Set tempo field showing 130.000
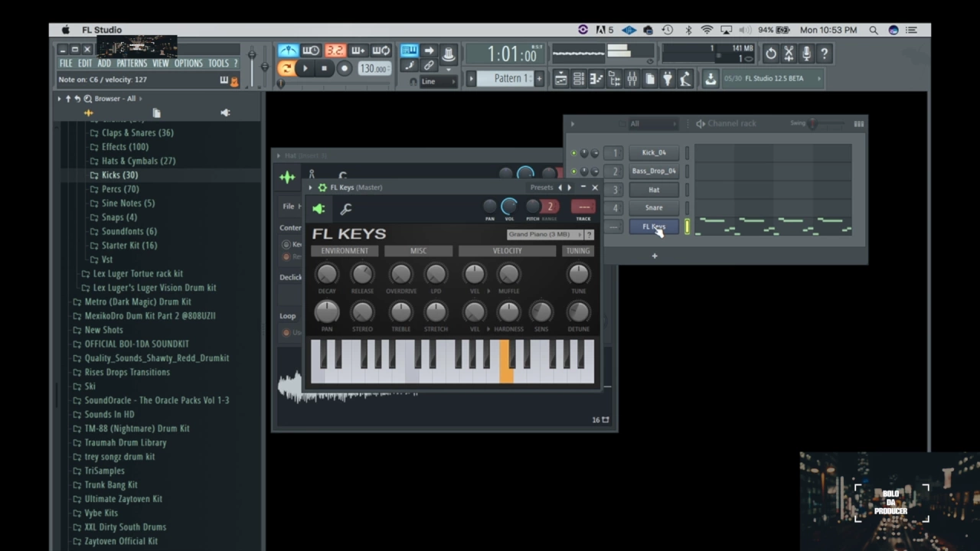The width and height of the screenshot is (980, 551). (373, 69)
